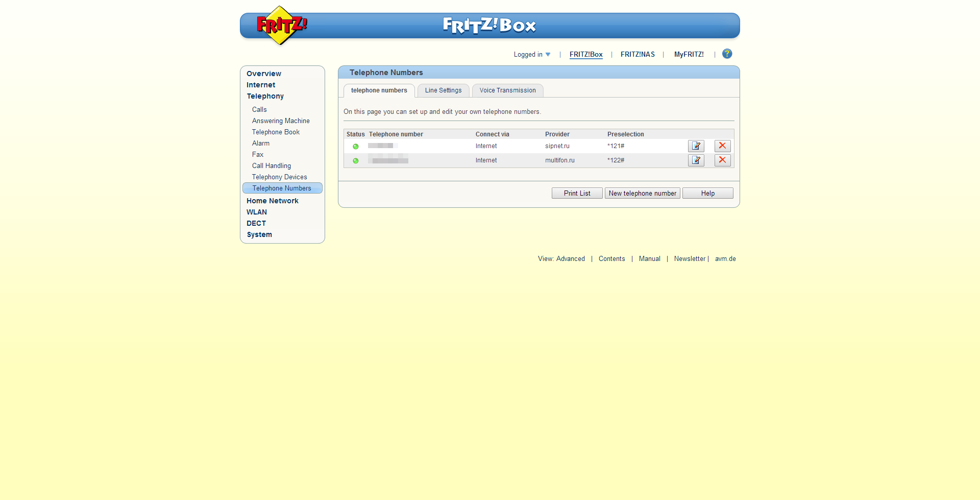Click the *122# preselection value
The image size is (980, 500).
(616, 160)
